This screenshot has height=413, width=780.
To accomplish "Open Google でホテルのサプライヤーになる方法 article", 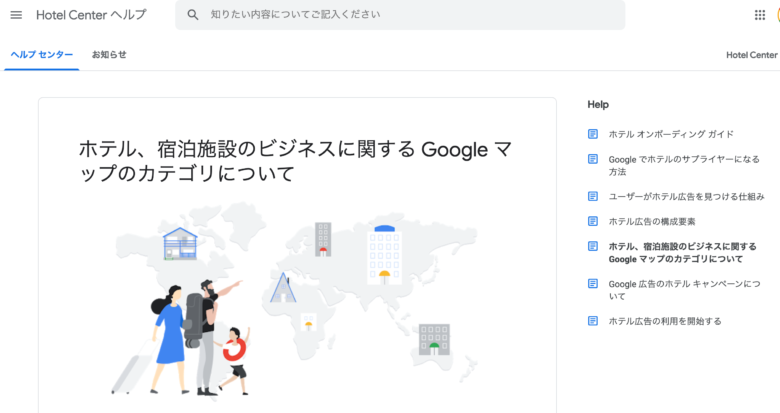I will click(x=684, y=165).
